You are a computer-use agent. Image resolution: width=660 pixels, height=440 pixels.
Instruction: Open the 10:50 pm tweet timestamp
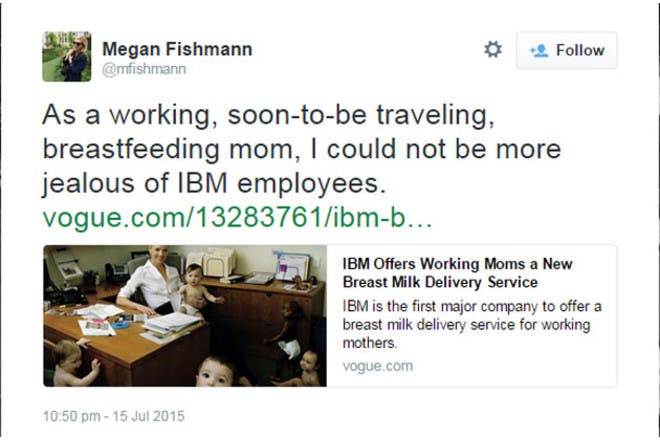(72, 416)
